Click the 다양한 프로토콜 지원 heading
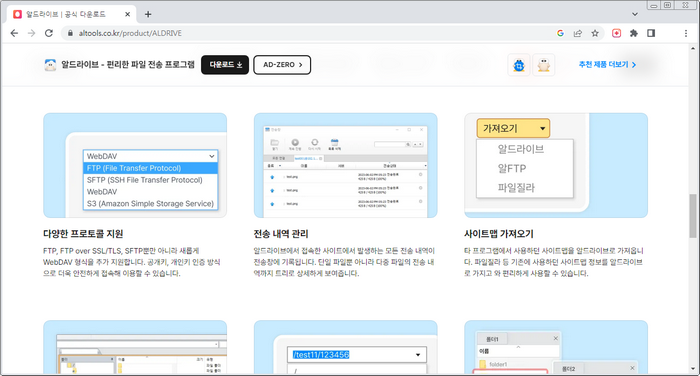 click(83, 234)
